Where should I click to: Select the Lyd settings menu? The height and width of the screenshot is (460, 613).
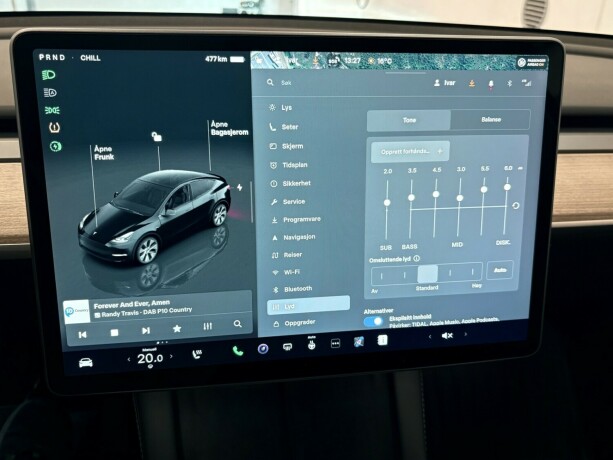[308, 306]
